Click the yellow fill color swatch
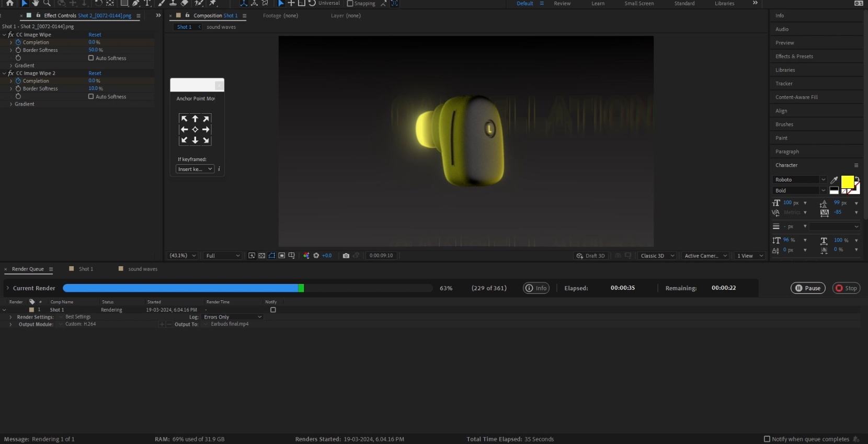The image size is (868, 444). [847, 181]
